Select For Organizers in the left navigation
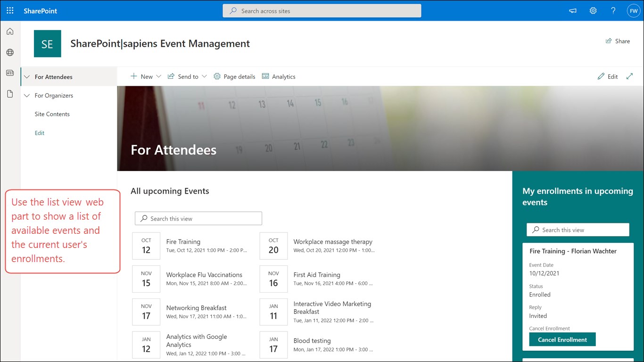The image size is (644, 362). point(54,95)
